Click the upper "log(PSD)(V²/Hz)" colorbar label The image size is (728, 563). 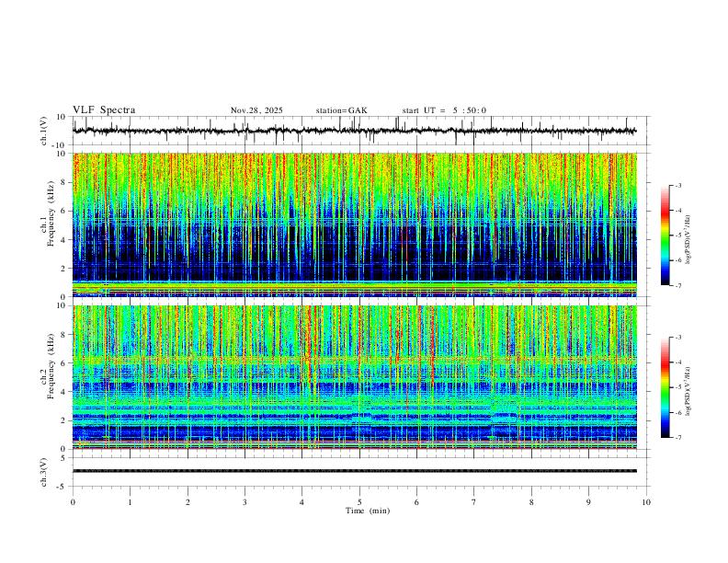tap(688, 240)
